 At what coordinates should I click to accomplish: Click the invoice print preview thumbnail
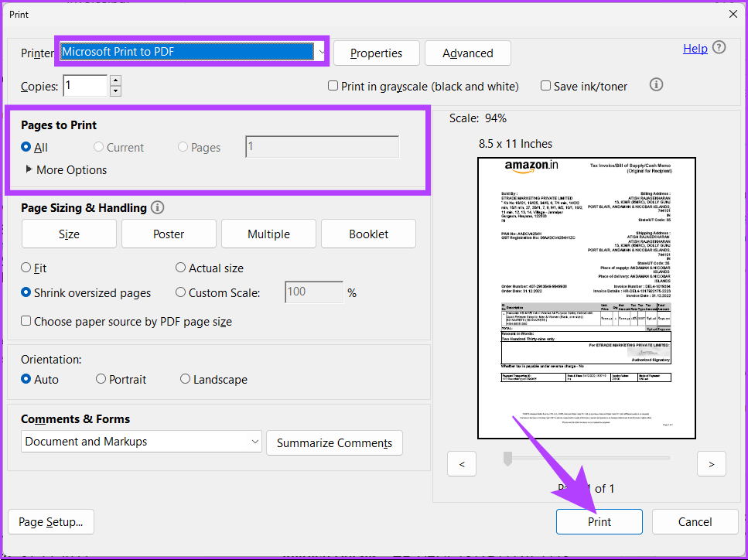pyautogui.click(x=587, y=298)
